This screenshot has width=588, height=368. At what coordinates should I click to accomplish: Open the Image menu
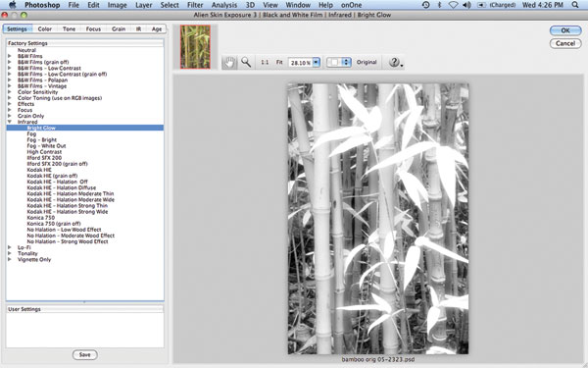point(117,5)
